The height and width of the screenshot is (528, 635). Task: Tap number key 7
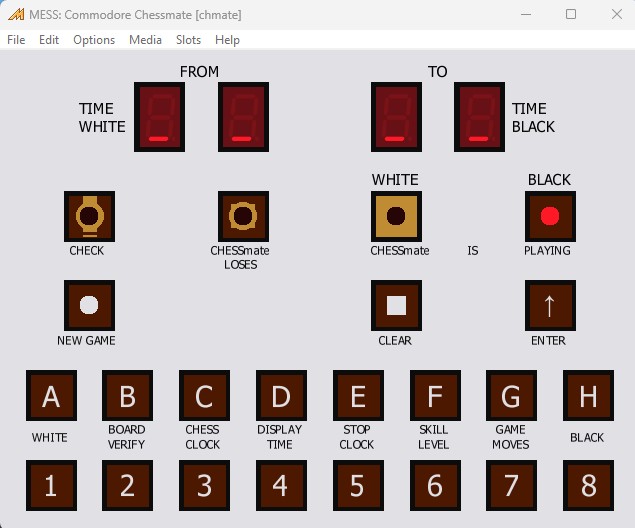pyautogui.click(x=511, y=485)
